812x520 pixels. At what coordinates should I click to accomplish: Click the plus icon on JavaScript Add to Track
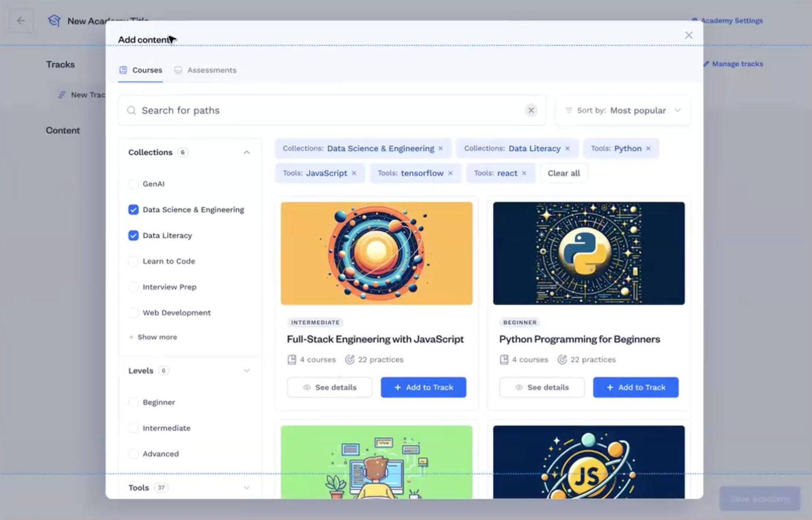point(398,387)
